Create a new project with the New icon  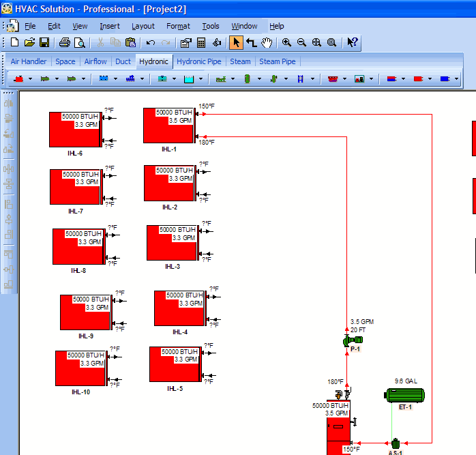point(14,42)
